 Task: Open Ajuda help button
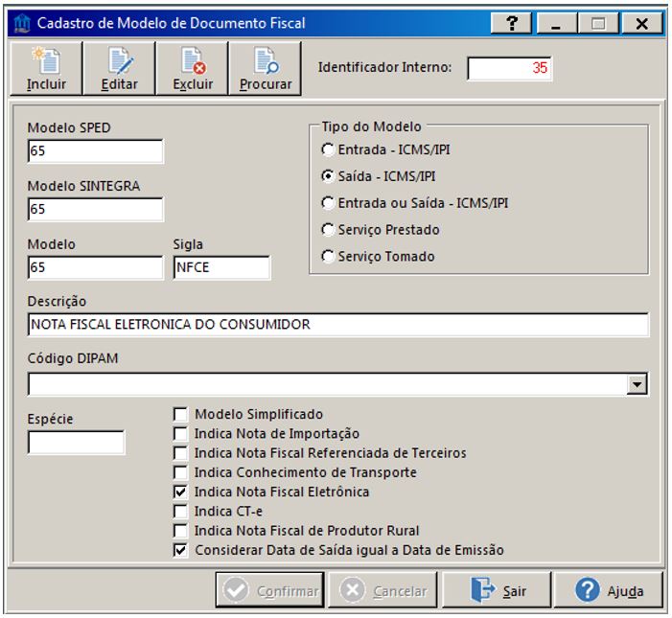(609, 590)
